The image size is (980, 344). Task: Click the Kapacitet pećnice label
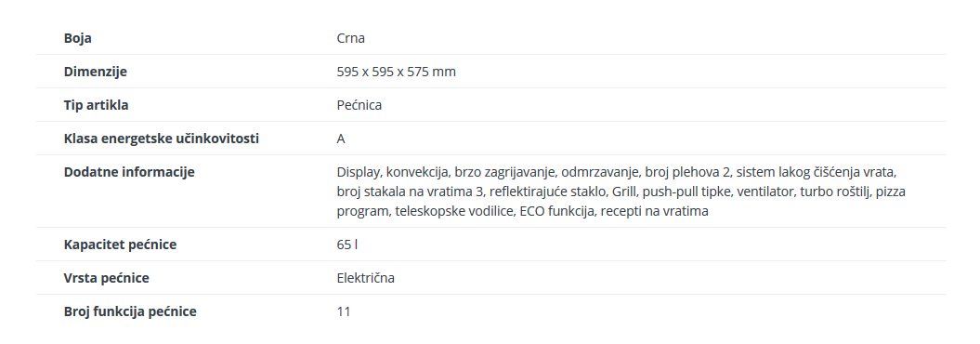tap(120, 245)
